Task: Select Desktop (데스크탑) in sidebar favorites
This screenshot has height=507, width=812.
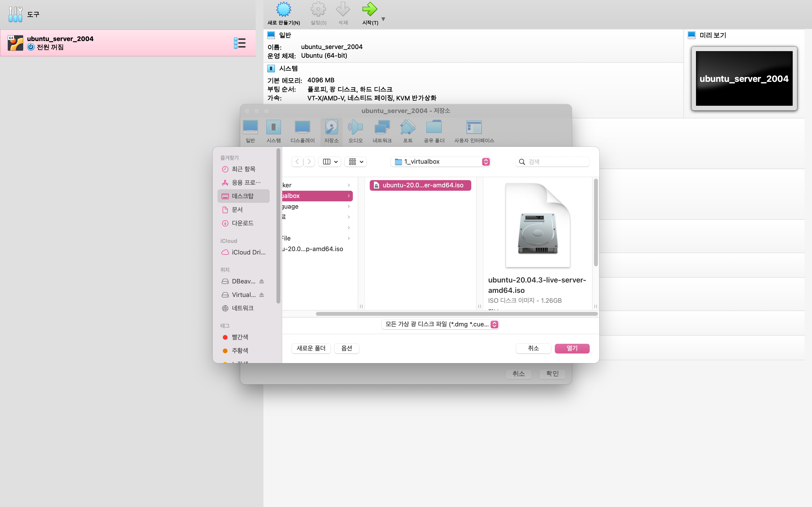Action: [243, 196]
